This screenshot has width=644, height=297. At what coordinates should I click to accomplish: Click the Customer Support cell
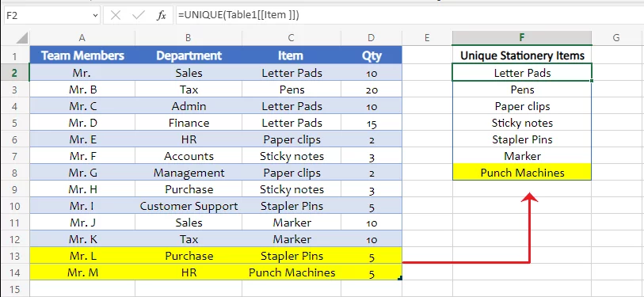coord(189,206)
